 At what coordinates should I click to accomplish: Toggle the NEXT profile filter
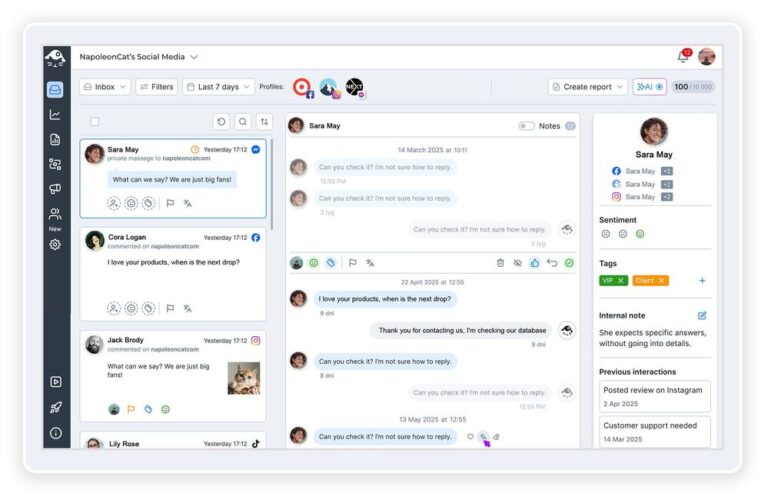(x=355, y=88)
